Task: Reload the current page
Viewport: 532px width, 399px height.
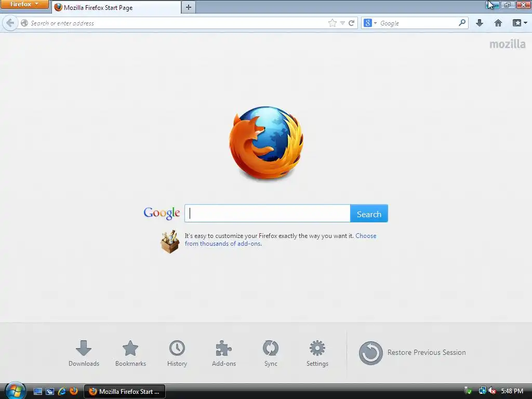Action: coord(352,23)
